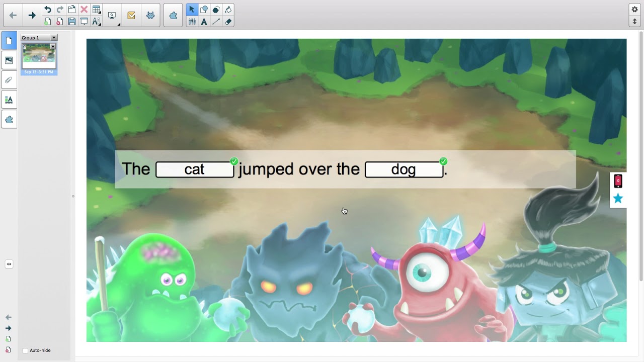The image size is (644, 362).
Task: Select the Fill bucket tool
Action: (x=228, y=10)
